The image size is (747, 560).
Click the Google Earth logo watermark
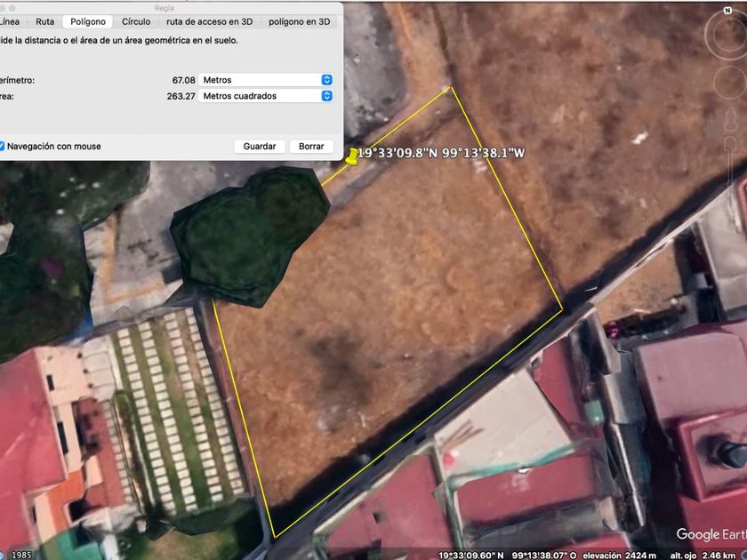[710, 534]
